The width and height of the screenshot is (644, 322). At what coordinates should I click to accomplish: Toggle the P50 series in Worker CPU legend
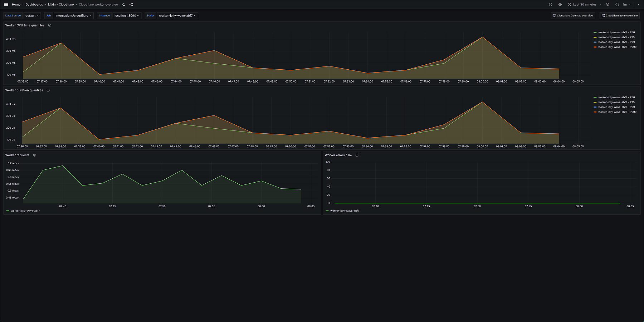tap(615, 32)
